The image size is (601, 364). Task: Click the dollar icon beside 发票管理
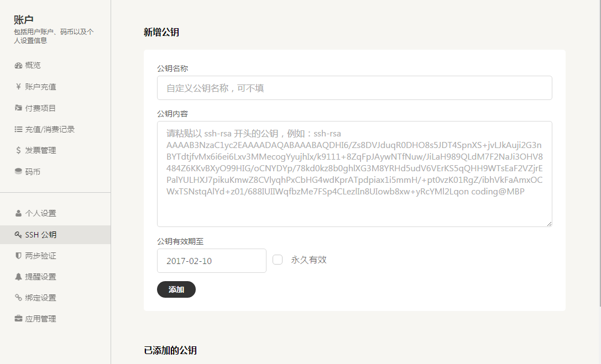coord(18,150)
